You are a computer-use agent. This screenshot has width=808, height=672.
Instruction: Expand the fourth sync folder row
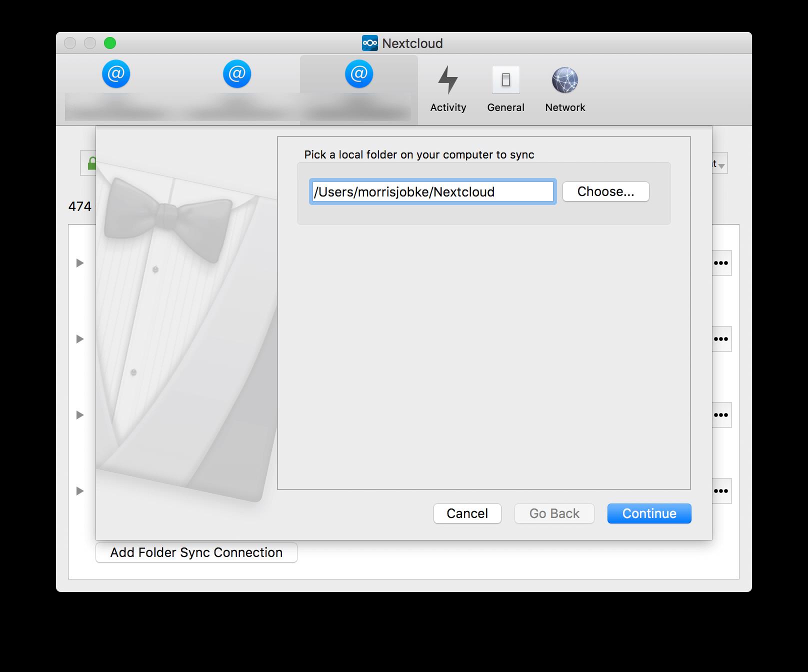point(80,491)
